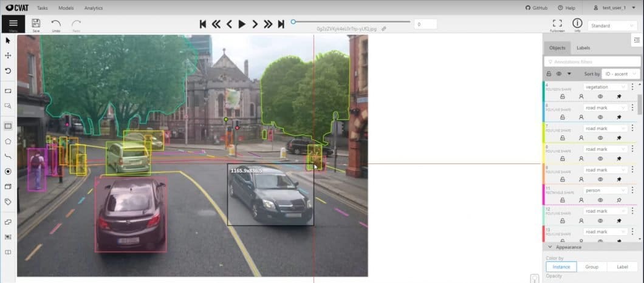This screenshot has height=283, width=644.
Task: Collapse the objects sidebar using top-right icon
Action: 637,40
